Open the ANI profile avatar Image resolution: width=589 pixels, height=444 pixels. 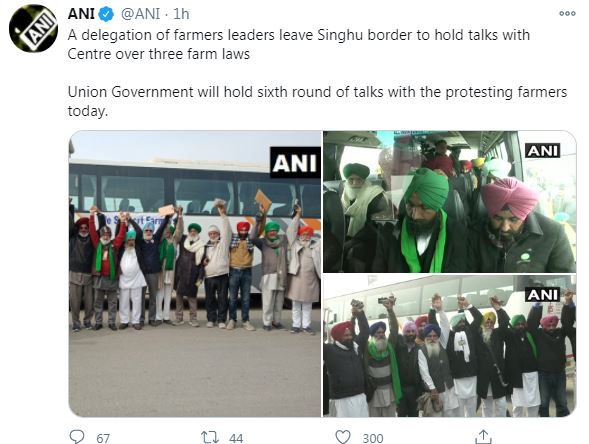point(33,29)
